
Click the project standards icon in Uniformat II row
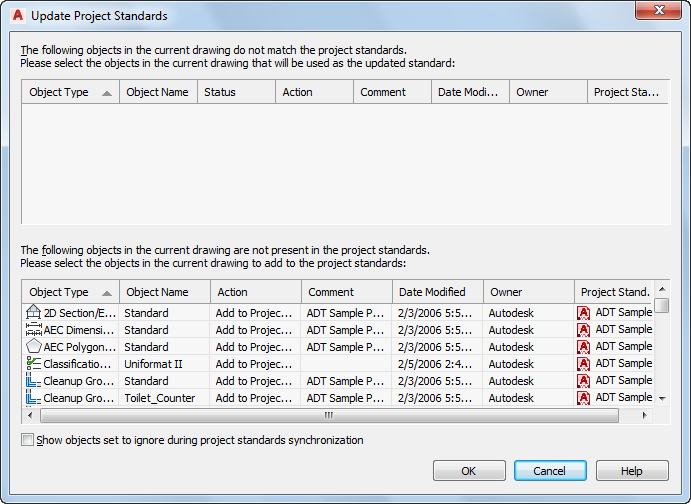tap(584, 364)
